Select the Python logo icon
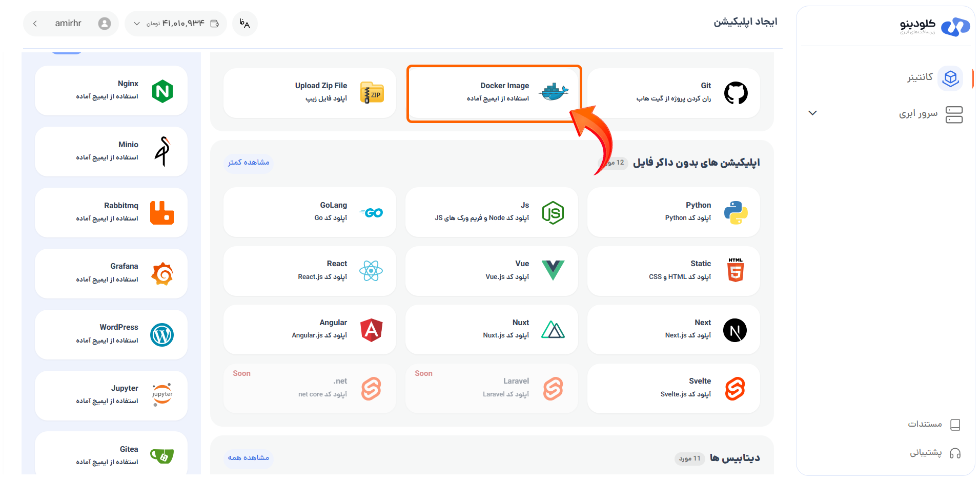The width and height of the screenshot is (980, 480). click(x=736, y=212)
